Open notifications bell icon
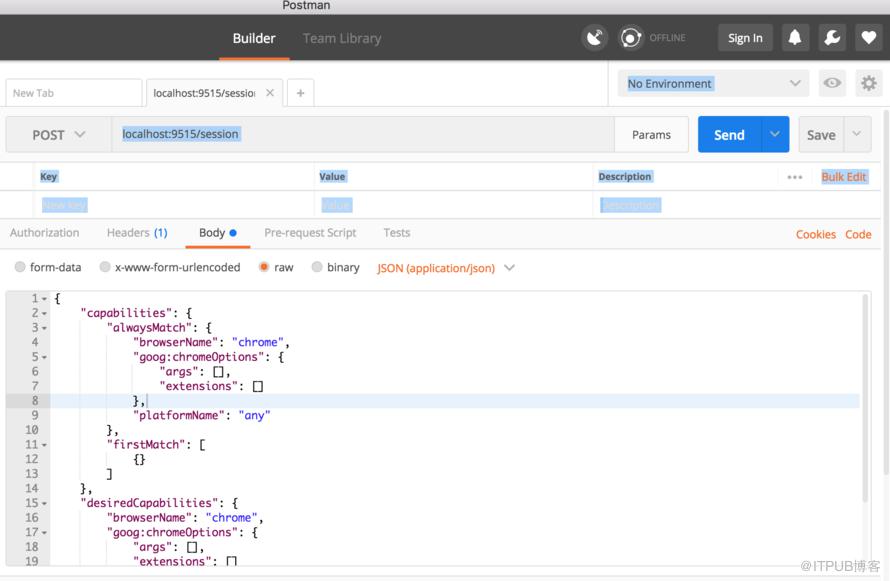This screenshot has height=581, width=890. tap(795, 38)
